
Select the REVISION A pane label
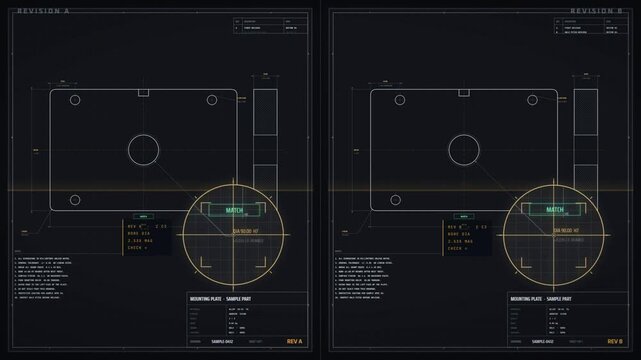pyautogui.click(x=43, y=11)
